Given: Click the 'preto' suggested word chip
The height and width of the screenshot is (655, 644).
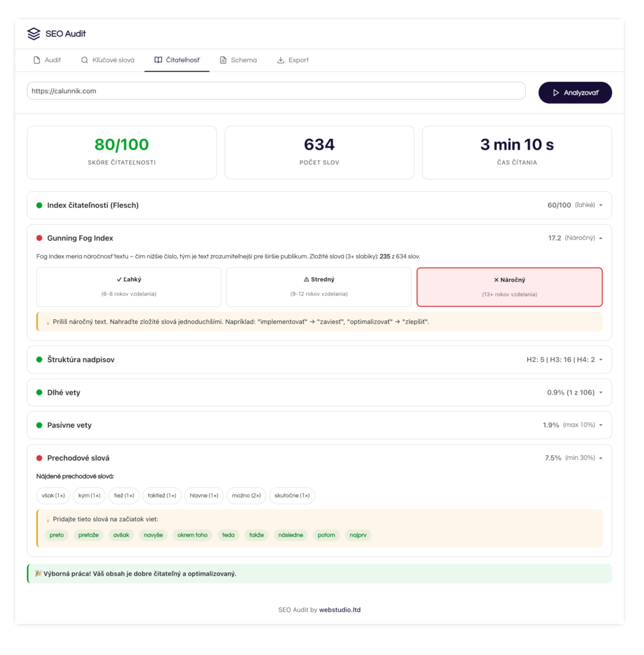Looking at the screenshot, I should [57, 535].
